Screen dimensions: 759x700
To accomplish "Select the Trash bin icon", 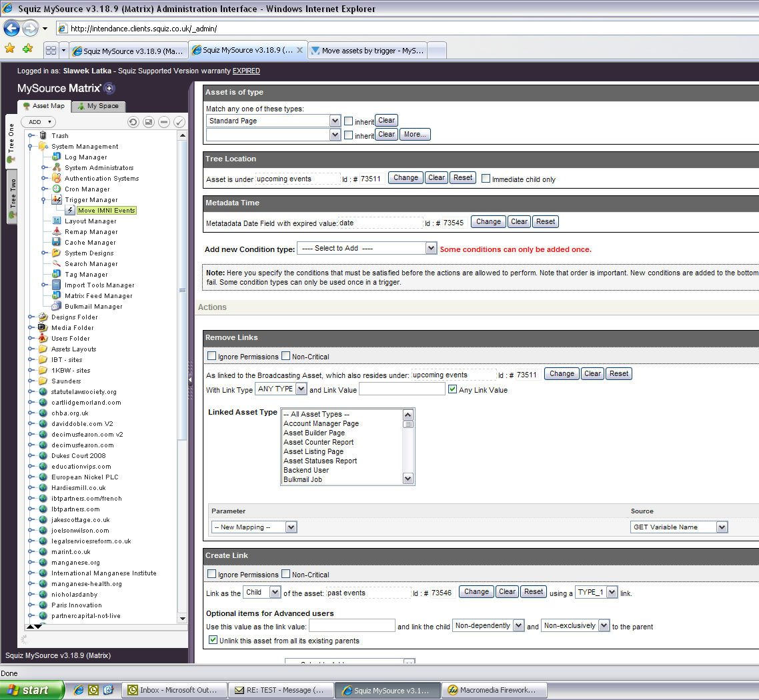I will [x=43, y=135].
